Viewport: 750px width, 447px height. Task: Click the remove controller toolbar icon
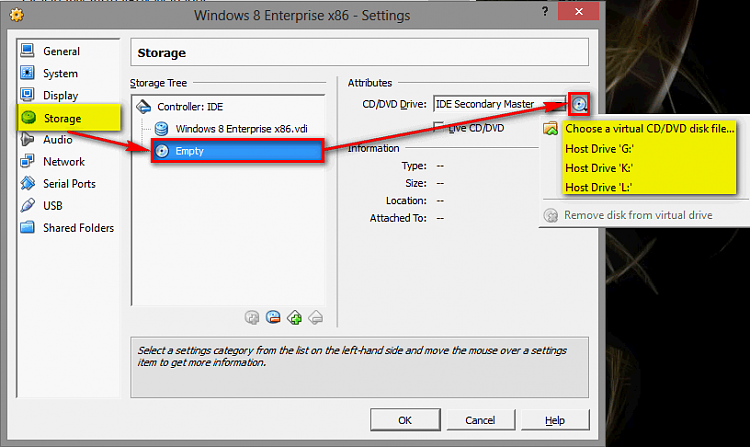tap(315, 317)
